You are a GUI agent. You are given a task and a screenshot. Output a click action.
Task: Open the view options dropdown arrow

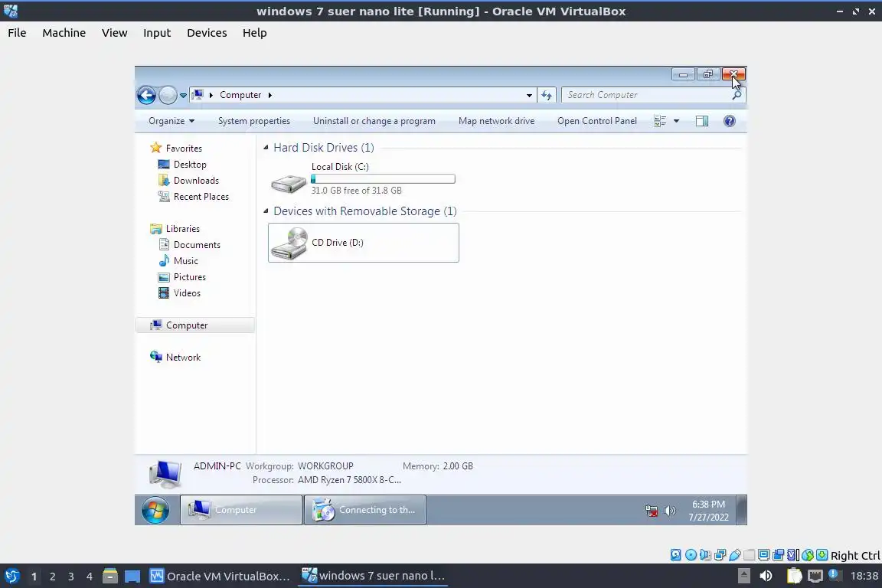pyautogui.click(x=677, y=121)
